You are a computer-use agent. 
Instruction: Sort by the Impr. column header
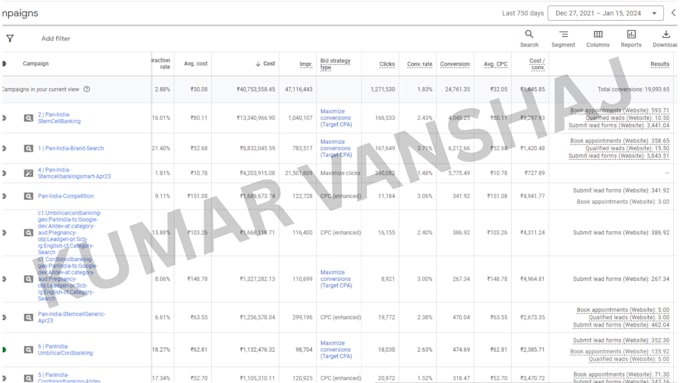306,64
